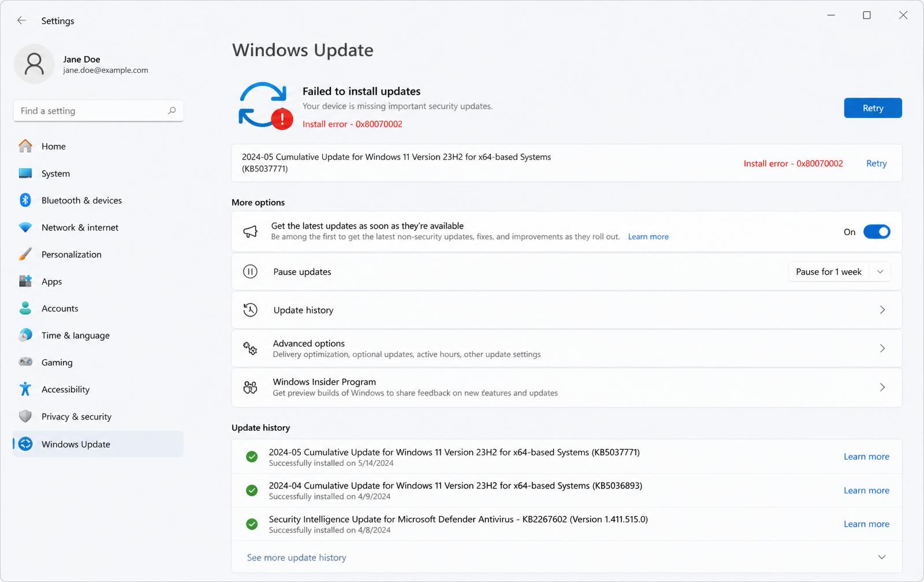Click the See more update history text

pyautogui.click(x=296, y=557)
